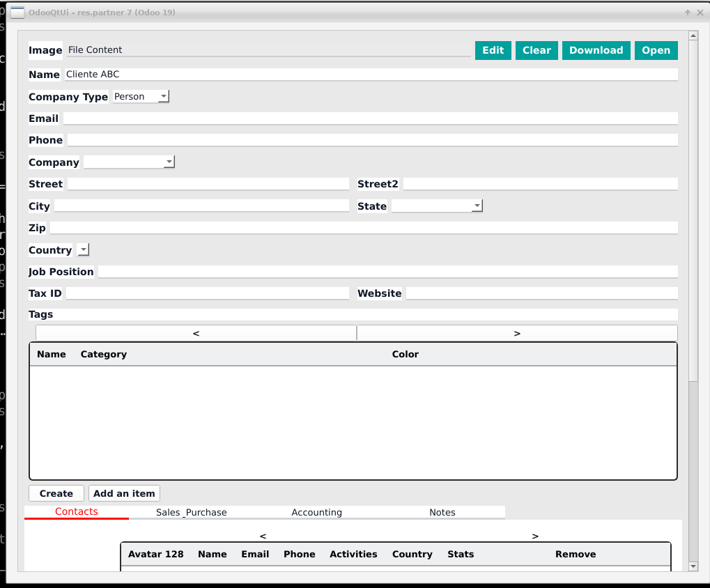The width and height of the screenshot is (710, 588).
Task: Click next page arrow in Contacts list
Action: [535, 536]
